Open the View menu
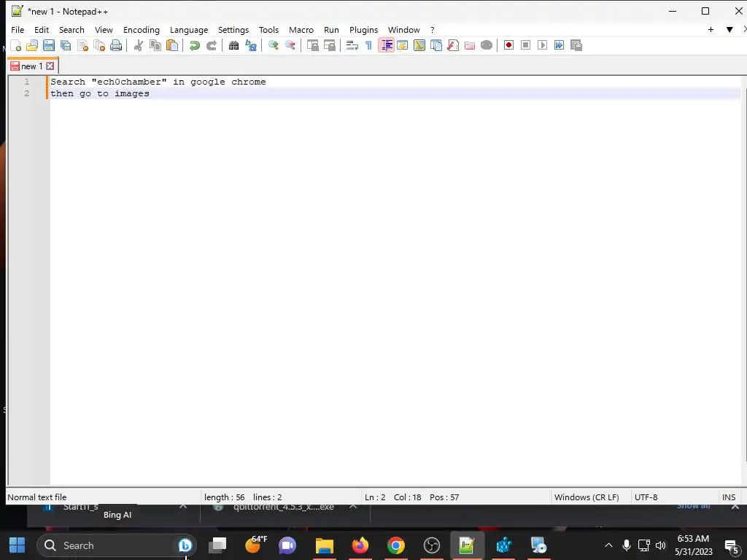The width and height of the screenshot is (747, 560). (104, 29)
